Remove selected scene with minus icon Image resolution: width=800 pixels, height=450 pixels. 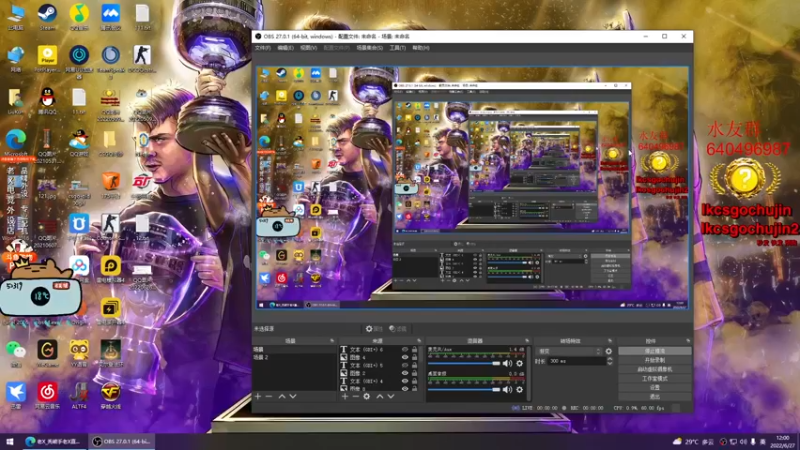(269, 396)
